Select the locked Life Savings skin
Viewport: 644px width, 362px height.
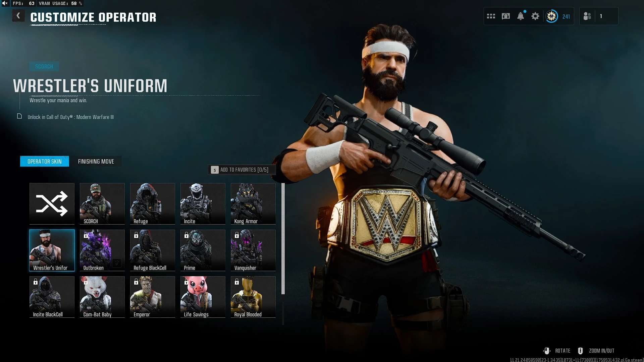(x=203, y=297)
